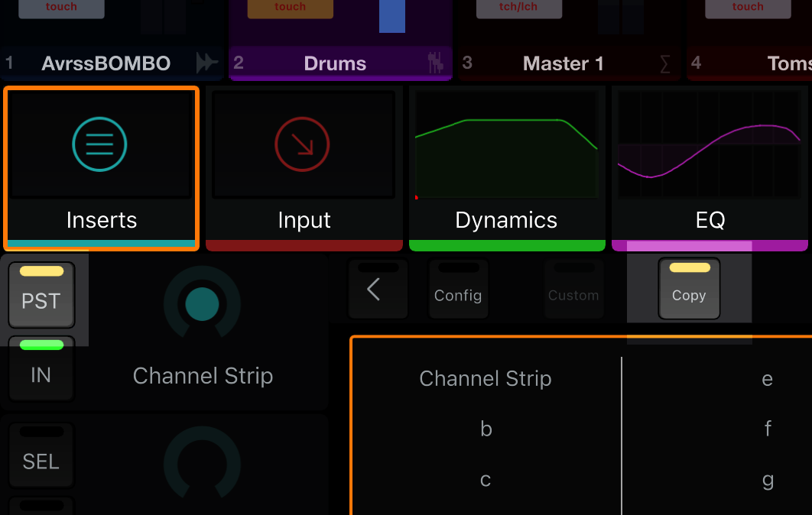Click the arrow icon on the AvrssBOMBO track
This screenshot has width=812, height=515.
(207, 64)
